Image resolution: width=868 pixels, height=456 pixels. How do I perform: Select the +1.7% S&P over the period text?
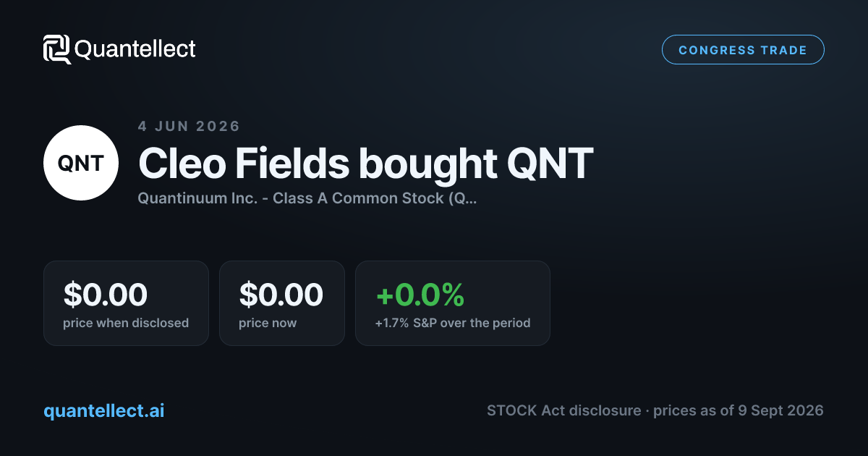[453, 323]
